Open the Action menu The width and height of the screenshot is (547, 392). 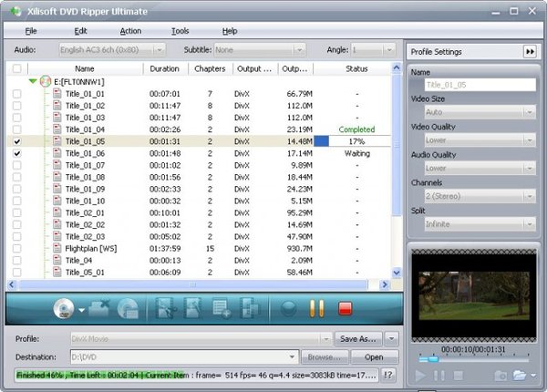pos(130,31)
